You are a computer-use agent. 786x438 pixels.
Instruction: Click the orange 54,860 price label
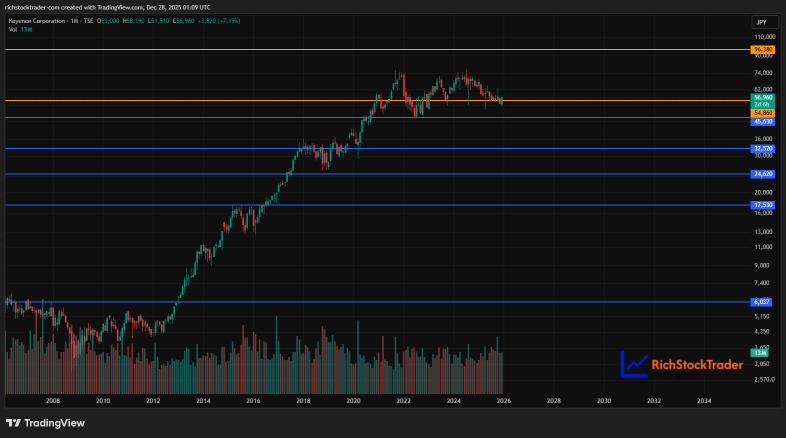tap(762, 113)
